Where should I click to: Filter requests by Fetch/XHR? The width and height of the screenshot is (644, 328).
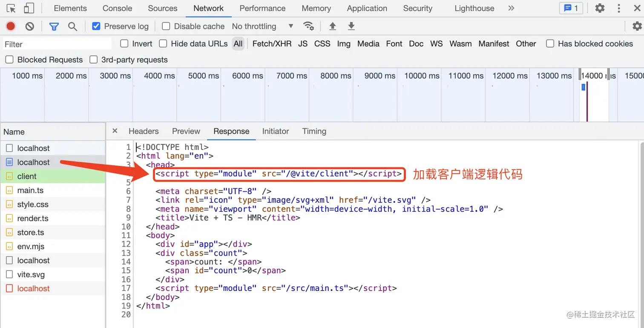272,43
